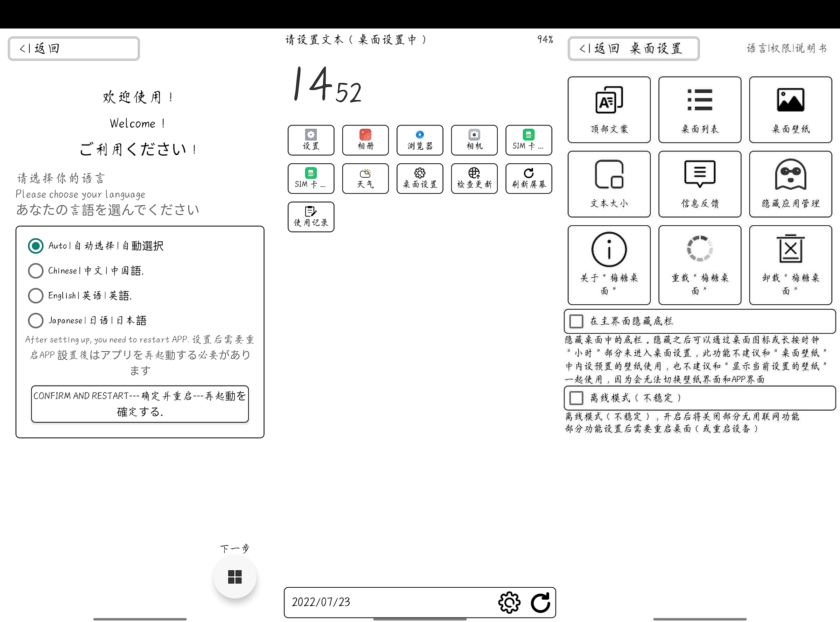Click the refresh icon in bottom date bar
The image size is (840, 622).
pyautogui.click(x=540, y=602)
